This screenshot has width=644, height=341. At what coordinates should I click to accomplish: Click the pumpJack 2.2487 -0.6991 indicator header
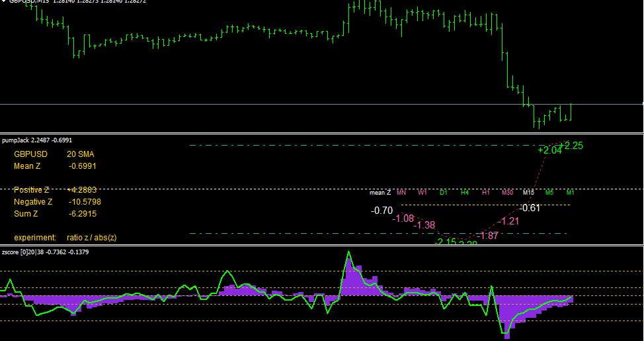(37, 140)
